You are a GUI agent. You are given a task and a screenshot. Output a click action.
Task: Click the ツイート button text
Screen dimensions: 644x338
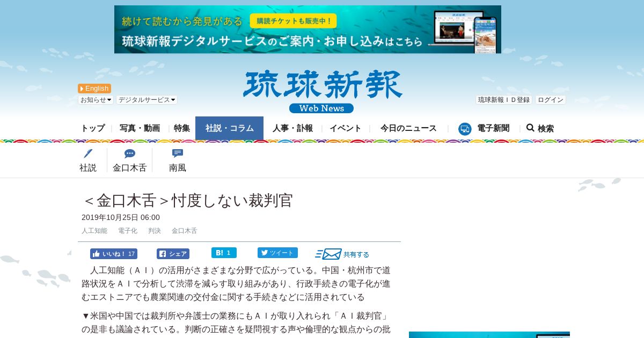pyautogui.click(x=282, y=253)
